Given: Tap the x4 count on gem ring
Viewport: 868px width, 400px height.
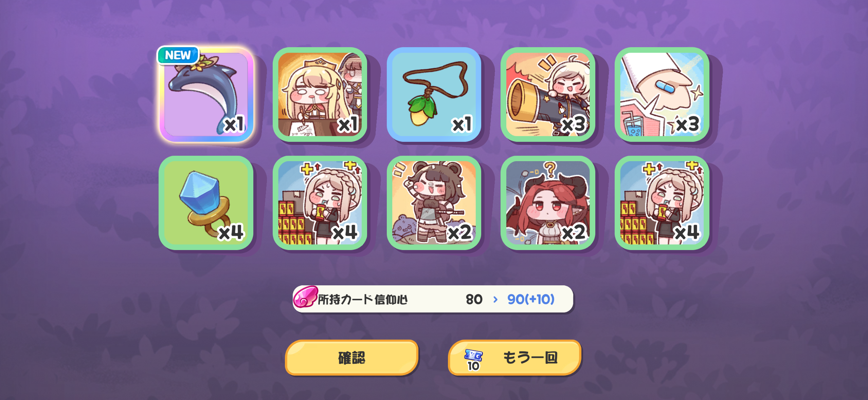Looking at the screenshot, I should pos(231,232).
